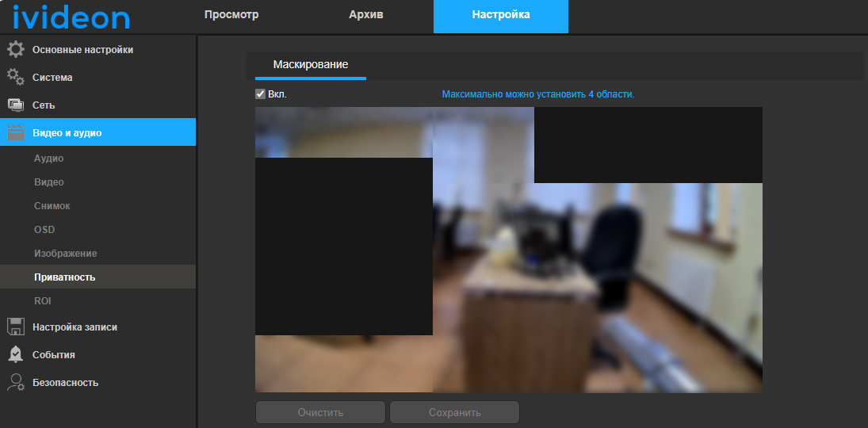Select the Настройка top tab

point(501,17)
